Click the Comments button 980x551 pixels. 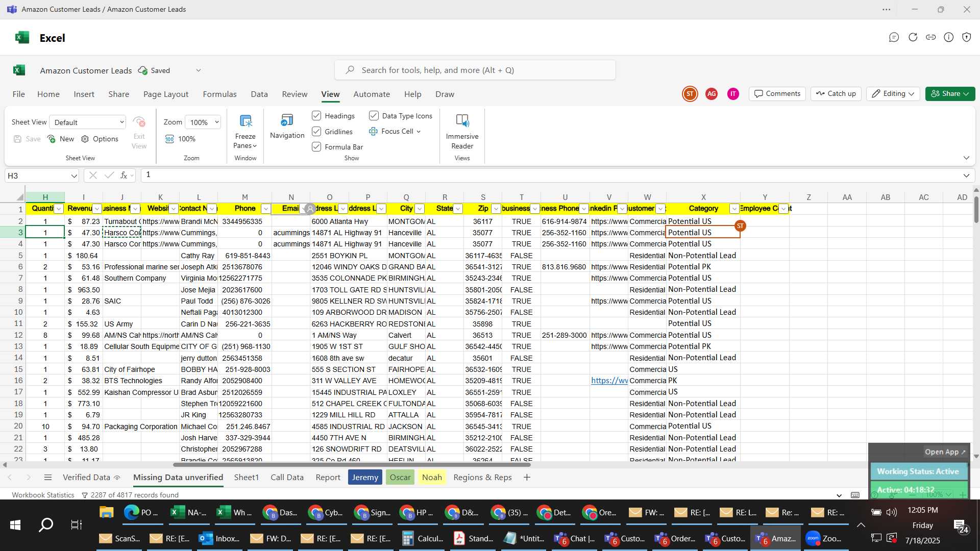(777, 94)
